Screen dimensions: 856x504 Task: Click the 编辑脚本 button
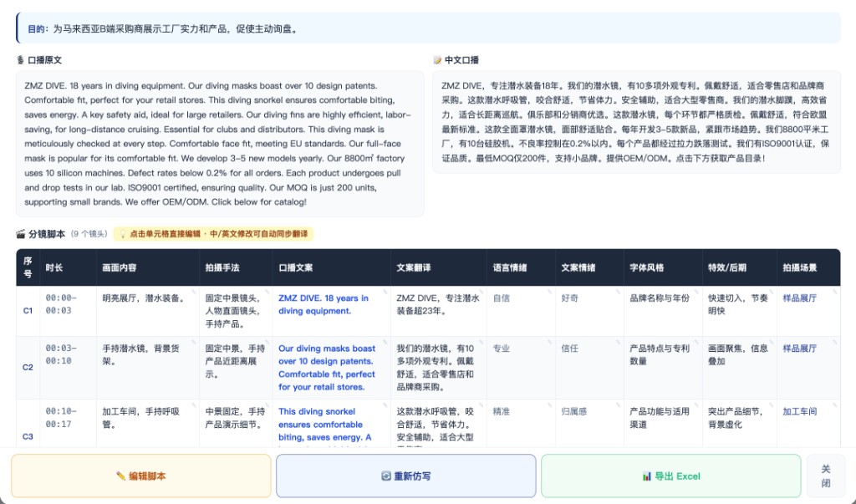140,476
